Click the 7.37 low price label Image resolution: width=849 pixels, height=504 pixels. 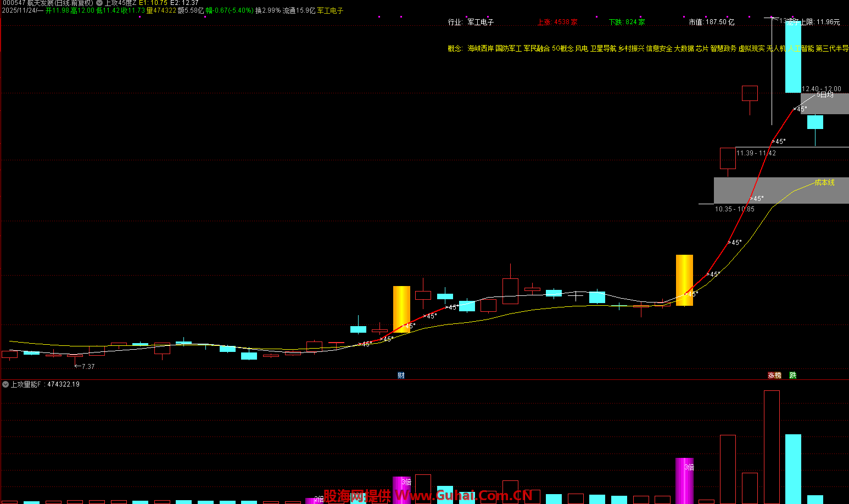coord(88,367)
